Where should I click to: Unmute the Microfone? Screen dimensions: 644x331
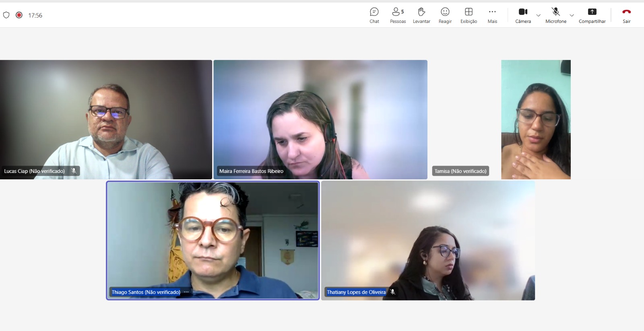(x=555, y=15)
